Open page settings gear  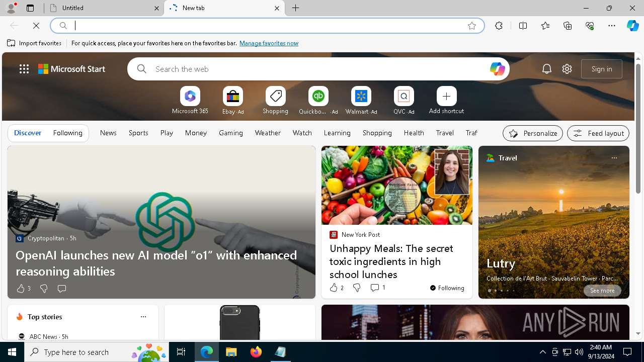[x=567, y=69]
